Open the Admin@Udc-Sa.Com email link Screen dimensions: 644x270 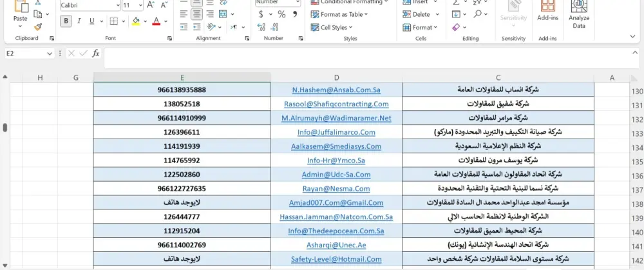336,175
